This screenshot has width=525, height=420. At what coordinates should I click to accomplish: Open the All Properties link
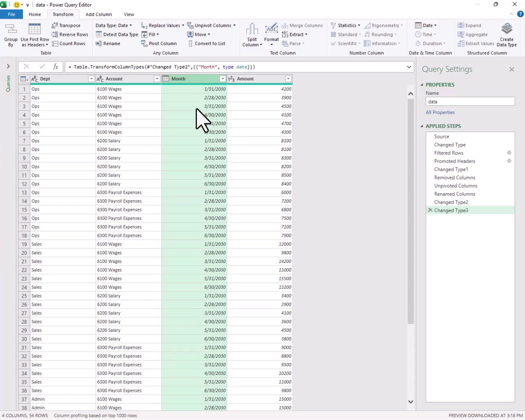(x=440, y=112)
